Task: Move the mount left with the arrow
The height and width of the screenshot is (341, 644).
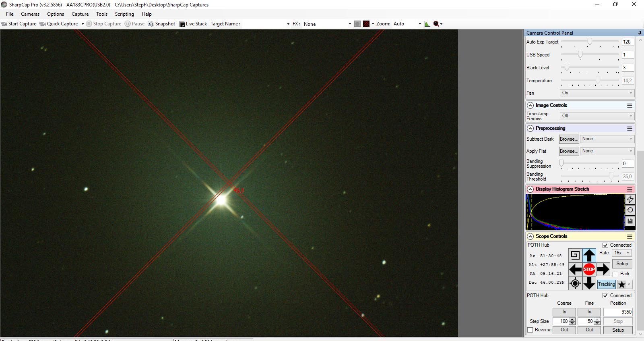Action: click(x=575, y=269)
